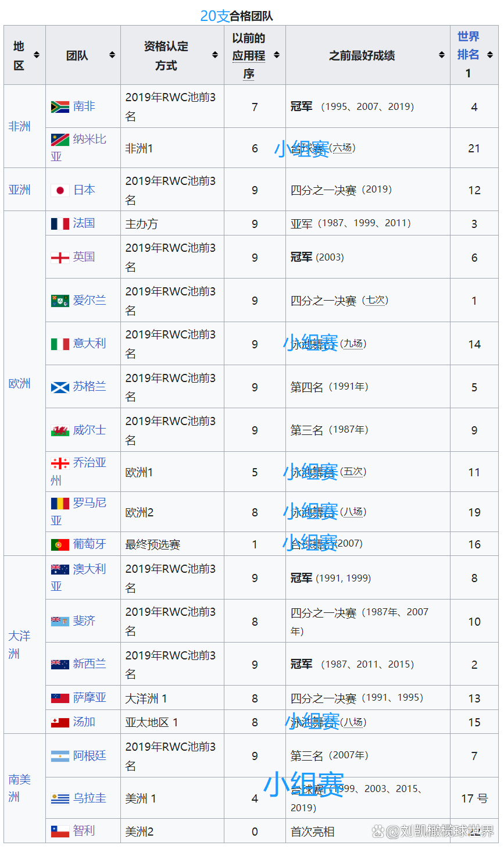Click the Romania flag icon
The height and width of the screenshot is (849, 504).
click(60, 504)
